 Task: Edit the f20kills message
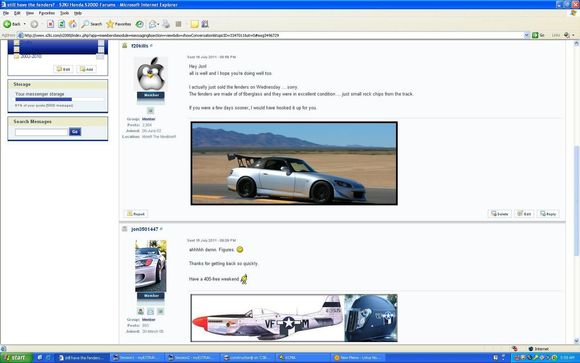point(524,214)
